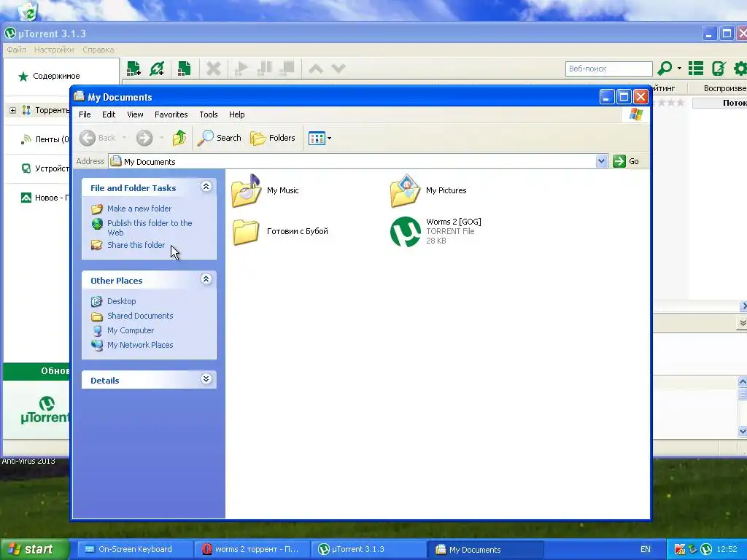747x560 pixels.
Task: Click the Remove (X) icon in µTorrent toolbar
Action: coord(214,69)
